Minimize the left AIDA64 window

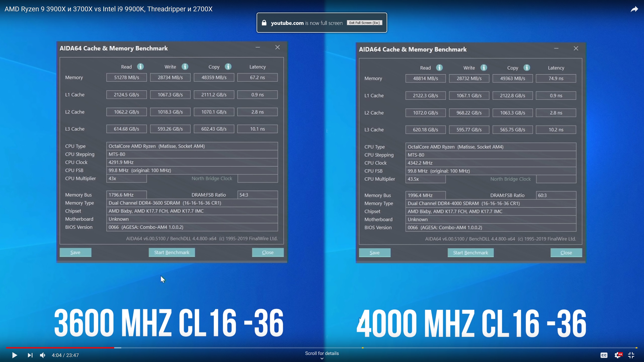(x=258, y=47)
